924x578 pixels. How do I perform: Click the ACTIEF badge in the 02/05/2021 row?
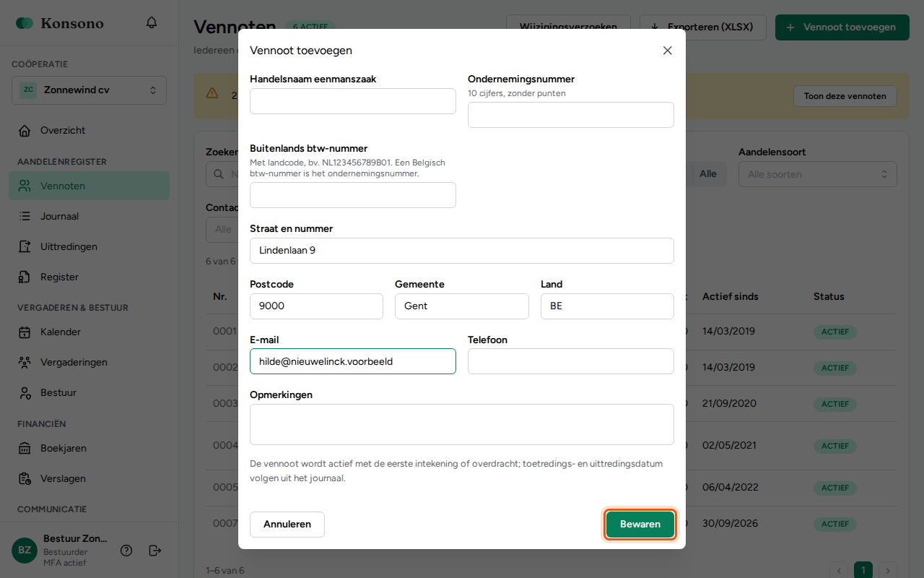coord(835,446)
